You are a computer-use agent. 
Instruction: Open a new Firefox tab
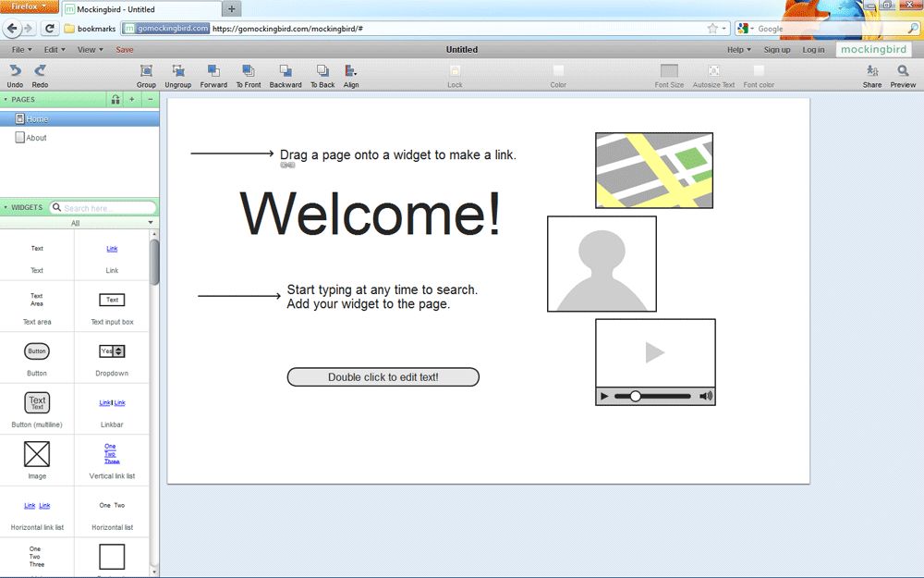pos(232,9)
